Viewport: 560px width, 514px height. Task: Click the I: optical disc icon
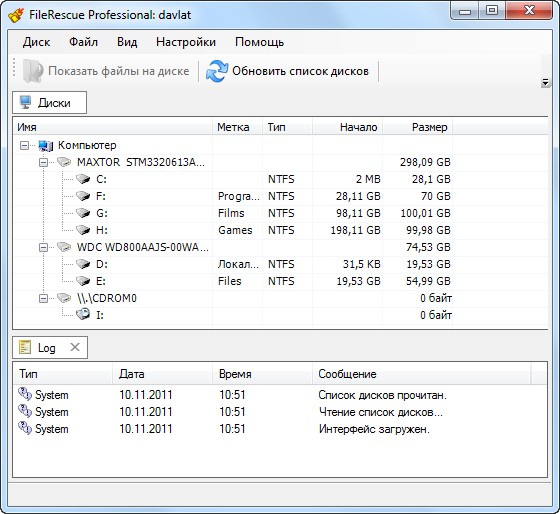point(83,315)
